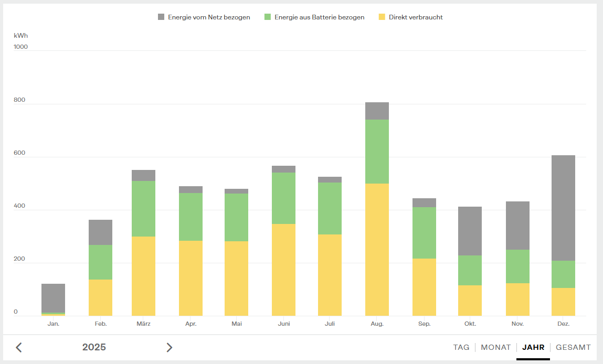This screenshot has width=603, height=364.
Task: Switch to the TAG view tab
Action: 461,347
